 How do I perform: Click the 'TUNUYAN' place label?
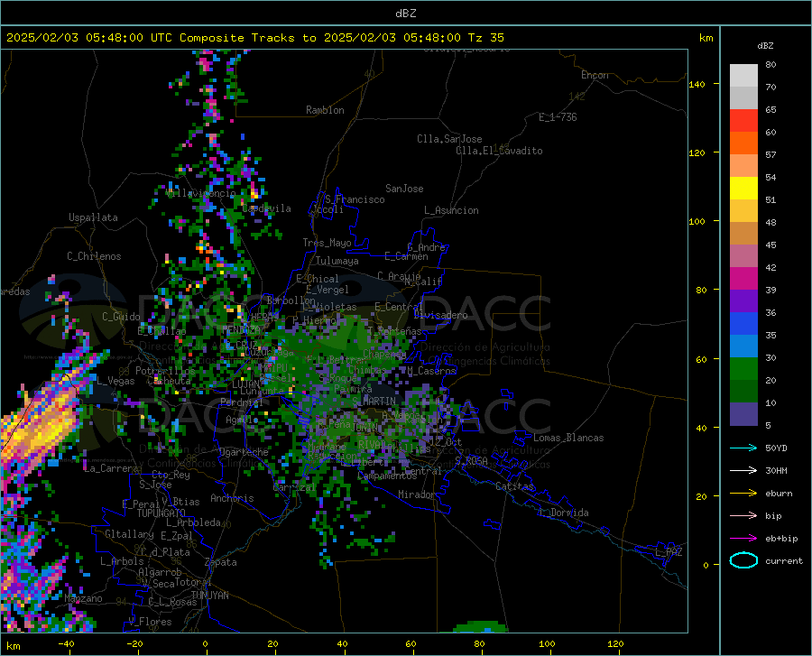209,596
